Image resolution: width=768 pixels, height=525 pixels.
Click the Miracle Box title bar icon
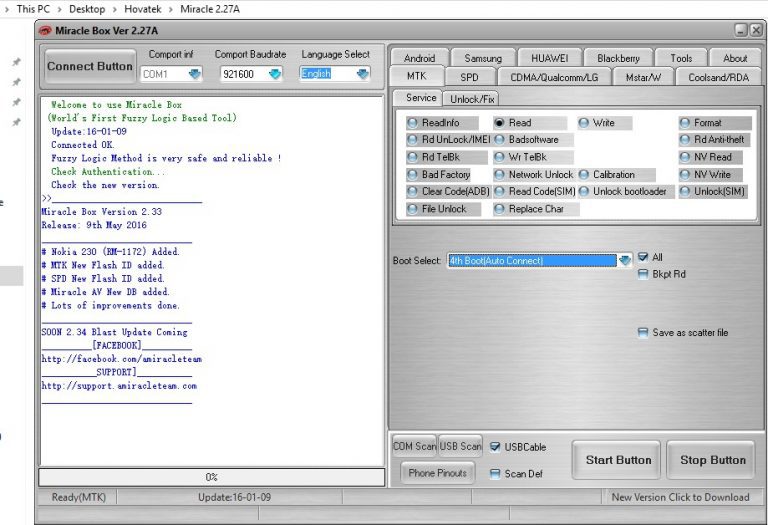pyautogui.click(x=45, y=30)
